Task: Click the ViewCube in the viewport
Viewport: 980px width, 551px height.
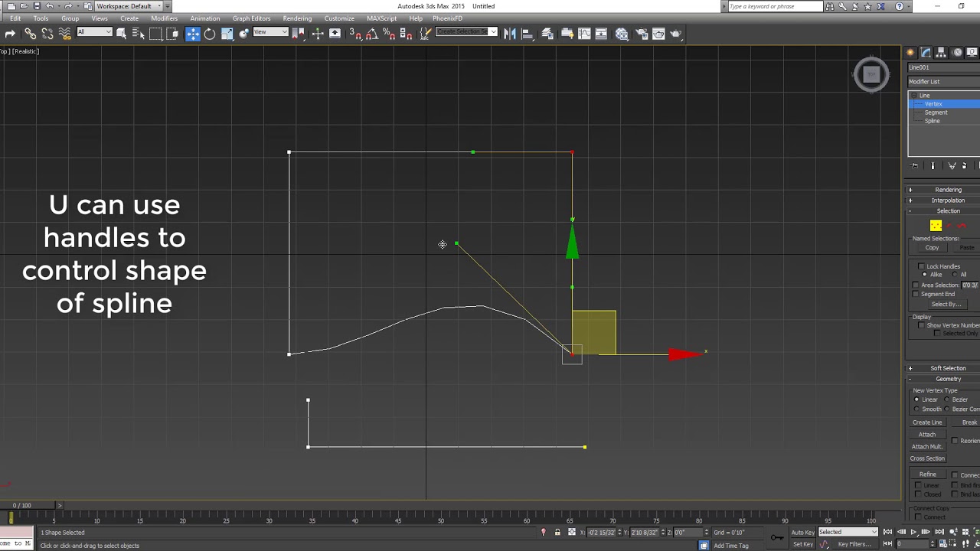Action: (871, 74)
